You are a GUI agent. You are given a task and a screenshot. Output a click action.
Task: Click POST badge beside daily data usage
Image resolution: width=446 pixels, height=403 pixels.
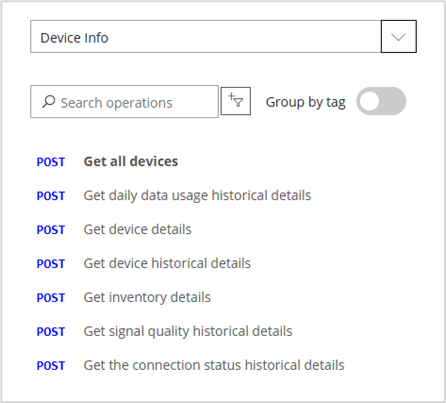(51, 196)
